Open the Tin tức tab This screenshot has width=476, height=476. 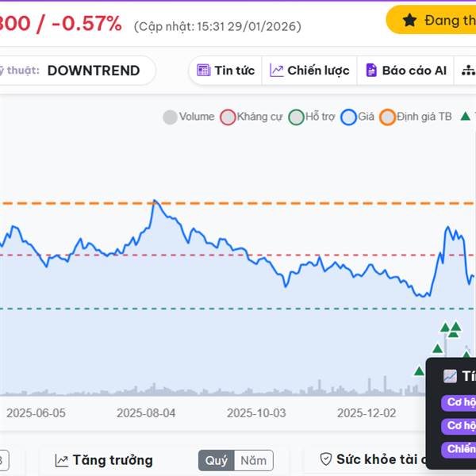tap(225, 71)
